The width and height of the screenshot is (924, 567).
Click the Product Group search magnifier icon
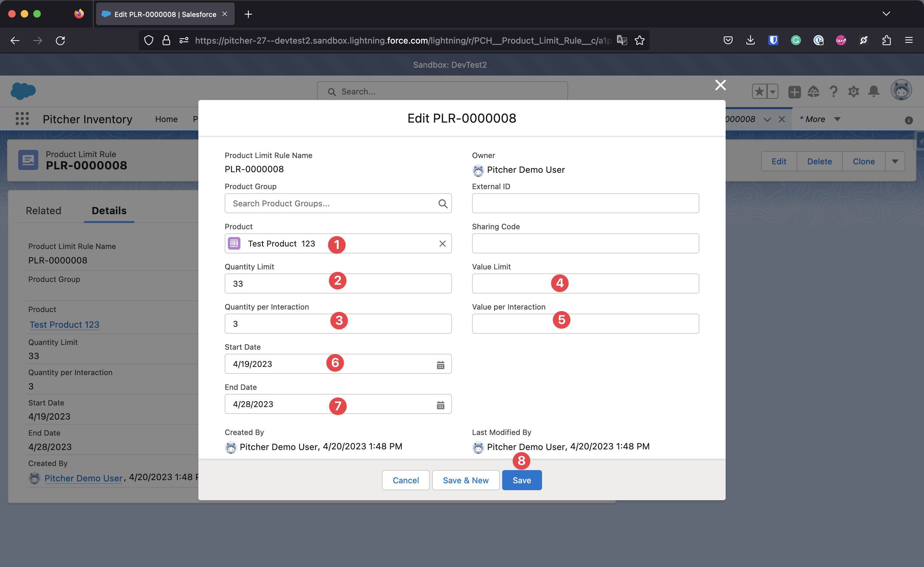click(x=443, y=203)
